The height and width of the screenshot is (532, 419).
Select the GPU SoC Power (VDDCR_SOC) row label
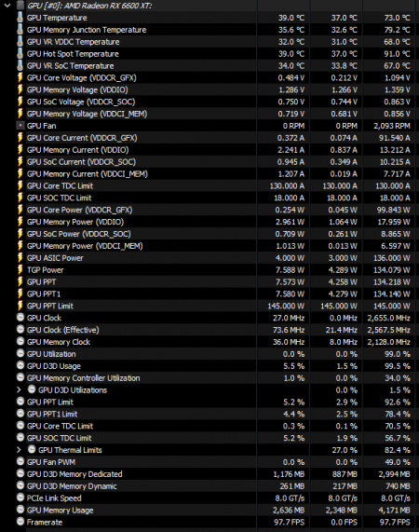(x=78, y=234)
